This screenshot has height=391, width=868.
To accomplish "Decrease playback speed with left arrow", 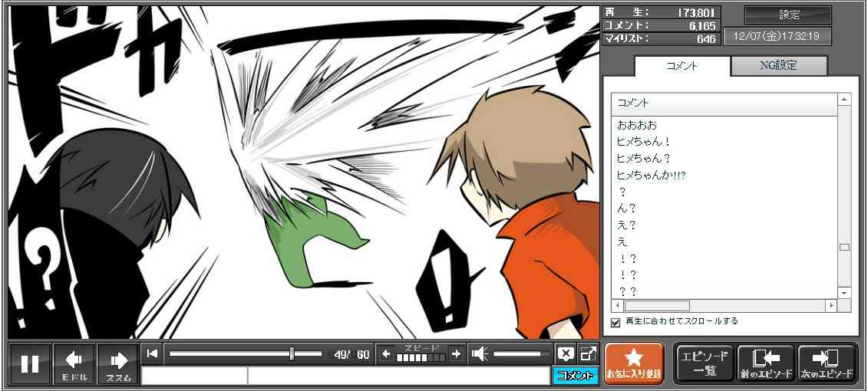I will pyautogui.click(x=386, y=353).
